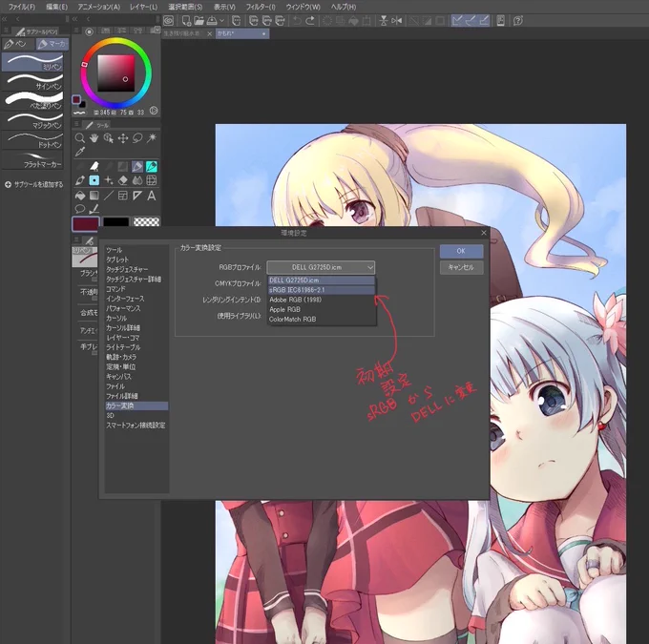Click the New document toolbar icon

tap(186, 21)
